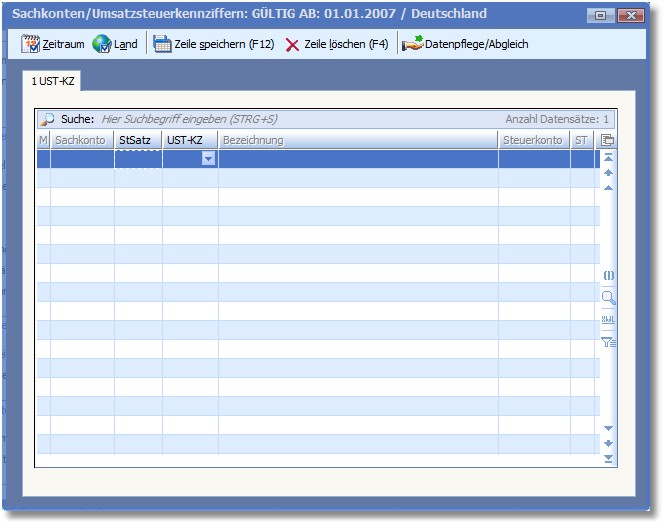The height and width of the screenshot is (525, 664).
Task: Switch to the 1 UST-KZ tab
Action: 52,79
